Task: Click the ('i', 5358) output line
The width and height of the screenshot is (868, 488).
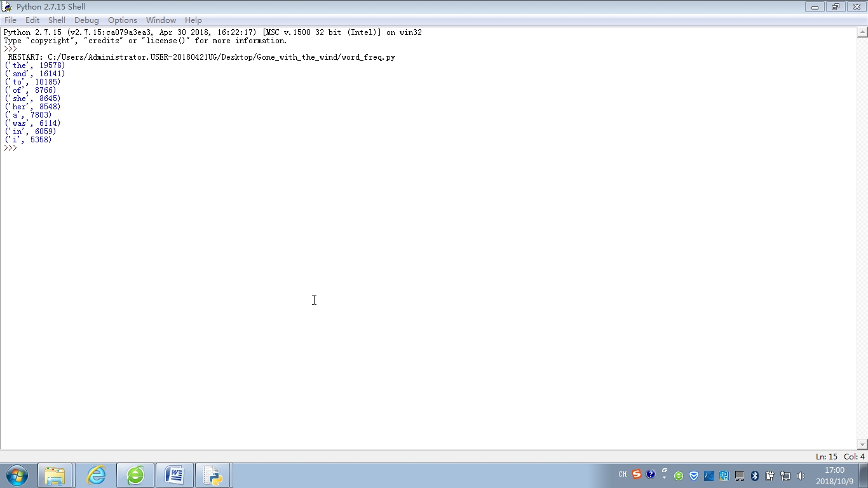Action: [x=28, y=140]
